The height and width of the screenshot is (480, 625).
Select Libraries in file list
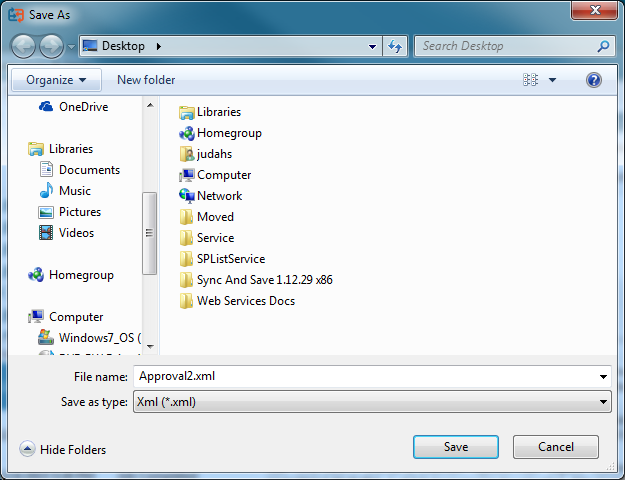210,112
